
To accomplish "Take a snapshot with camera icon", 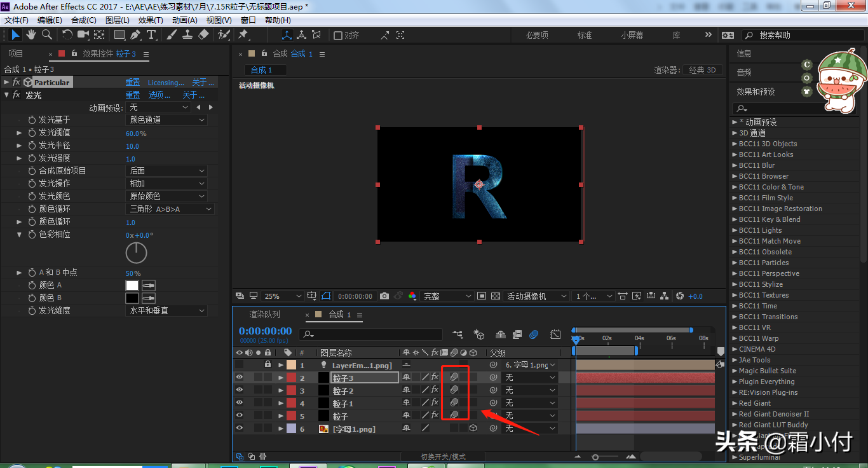I will click(x=384, y=296).
